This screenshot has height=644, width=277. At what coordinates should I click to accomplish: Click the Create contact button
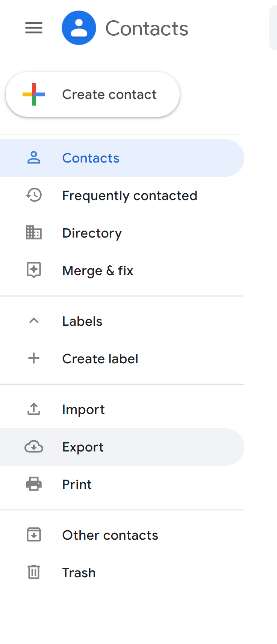(92, 95)
